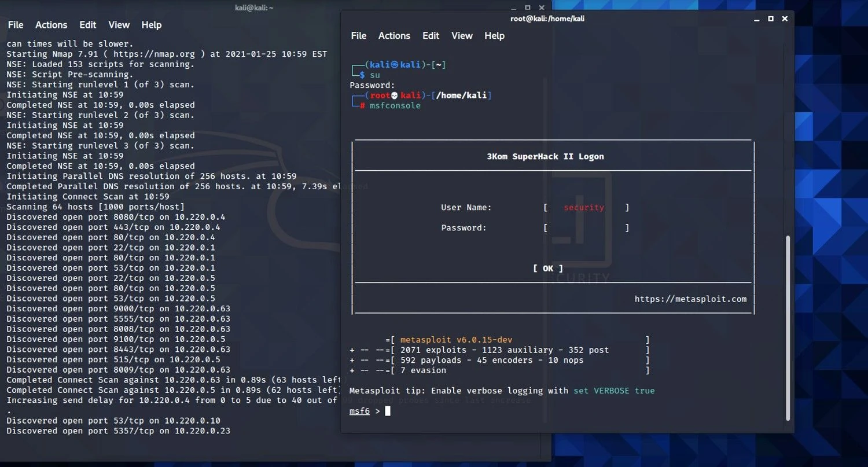Click the https://nmap.org URL in output
Image resolution: width=868 pixels, height=467 pixels.
155,54
